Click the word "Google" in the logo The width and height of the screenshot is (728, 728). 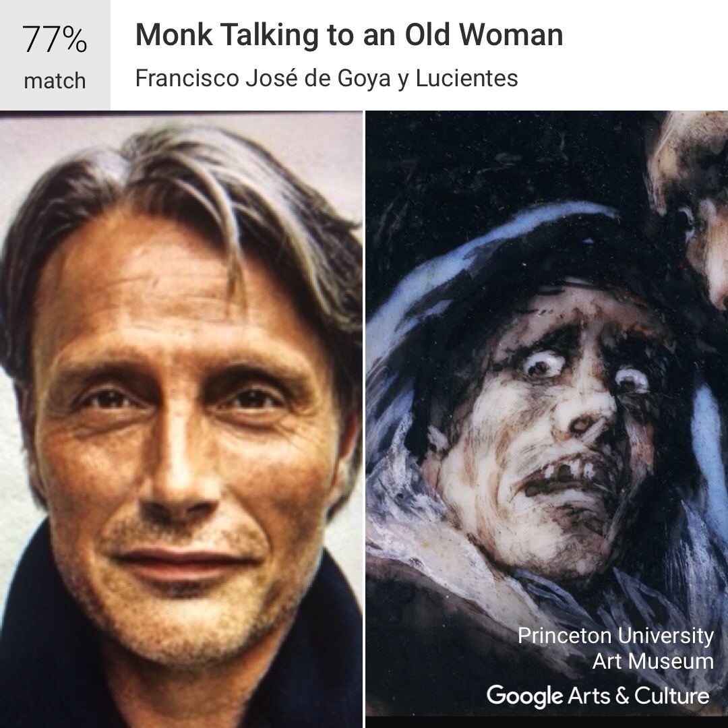tap(524, 696)
